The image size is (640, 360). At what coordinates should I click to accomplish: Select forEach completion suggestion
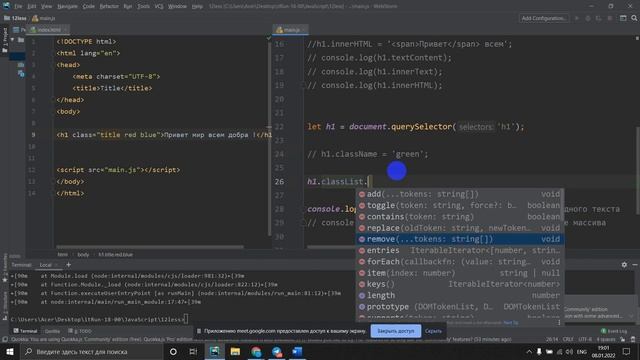[x=460, y=262]
